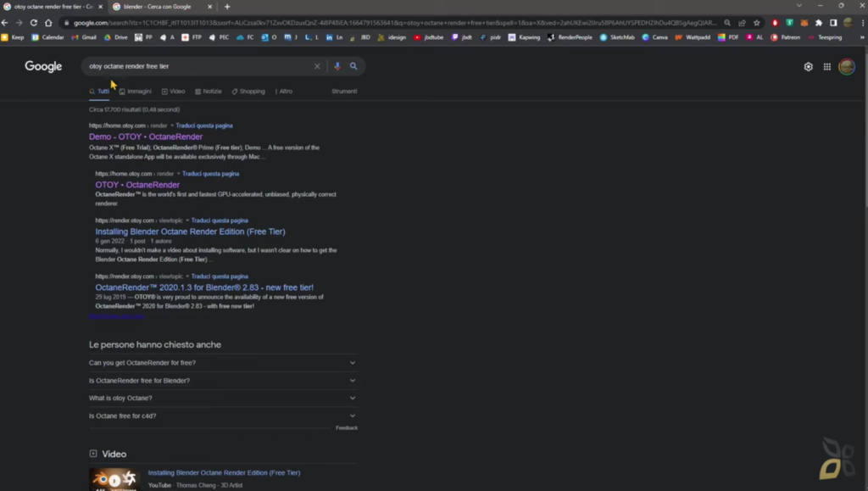This screenshot has height=491, width=868.
Task: Open options arrow for Demo - OTOY result
Action: [x=171, y=126]
